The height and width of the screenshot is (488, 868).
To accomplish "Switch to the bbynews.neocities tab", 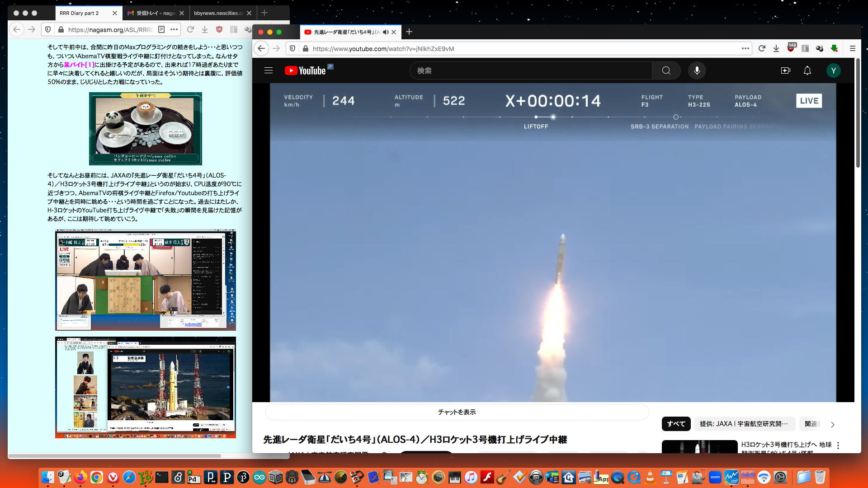I will coord(218,13).
